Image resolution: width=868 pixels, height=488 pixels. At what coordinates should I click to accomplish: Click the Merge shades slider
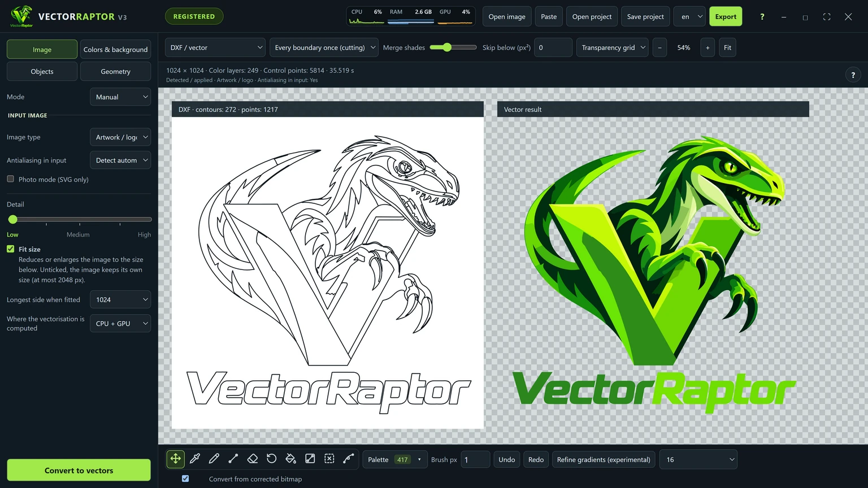pyautogui.click(x=453, y=47)
